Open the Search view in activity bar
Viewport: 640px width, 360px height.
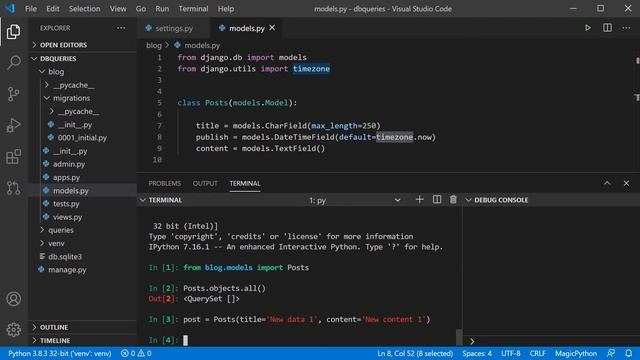(13, 62)
